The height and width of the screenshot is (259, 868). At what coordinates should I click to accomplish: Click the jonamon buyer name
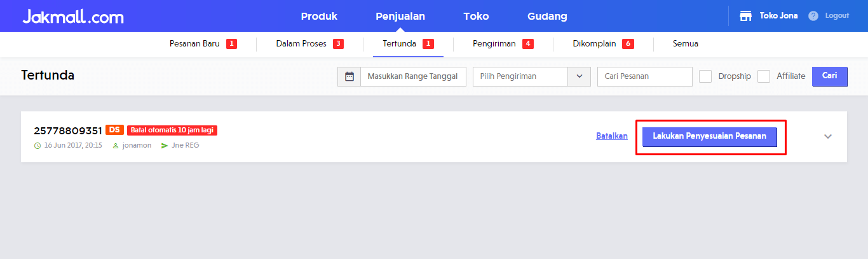coord(137,145)
